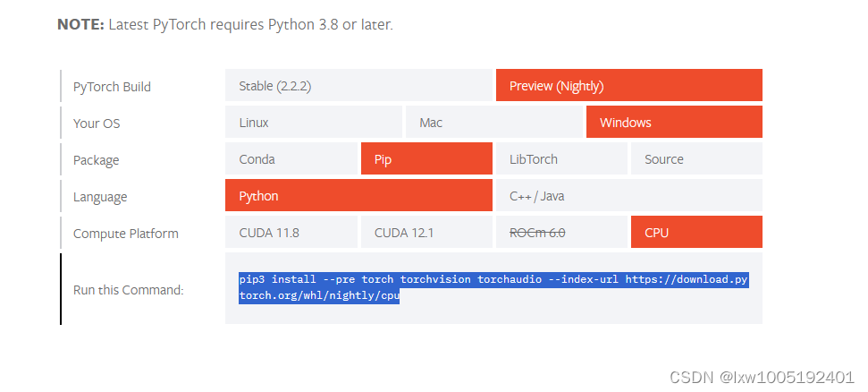The width and height of the screenshot is (868, 392).
Task: Choose Mac as your OS
Action: point(494,122)
